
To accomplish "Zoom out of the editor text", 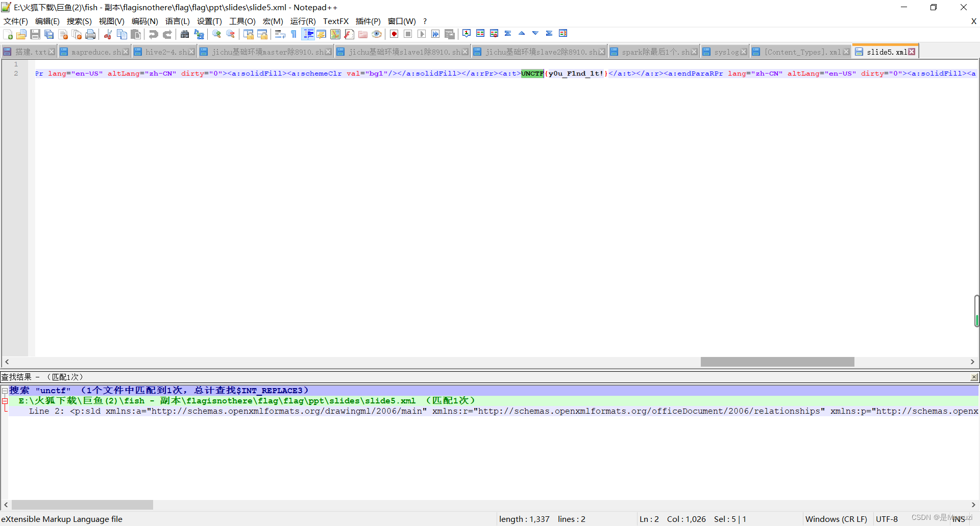I will (x=231, y=34).
